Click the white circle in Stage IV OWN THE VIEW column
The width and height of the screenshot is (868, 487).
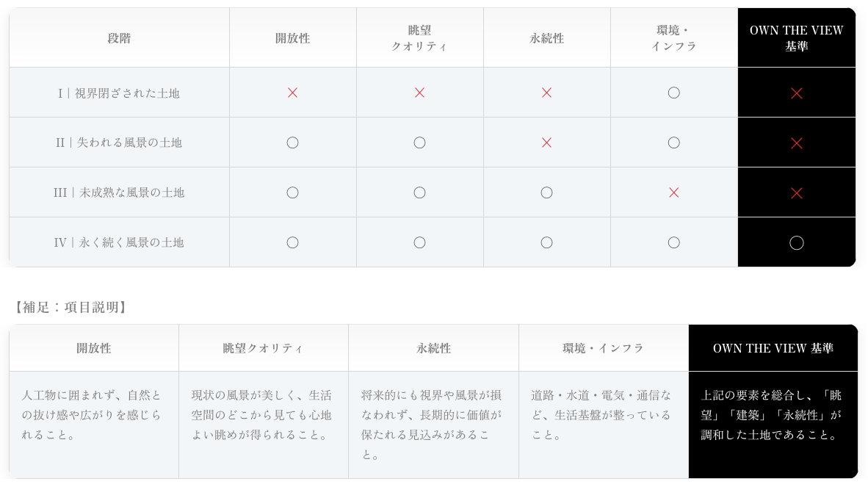pyautogui.click(x=796, y=242)
